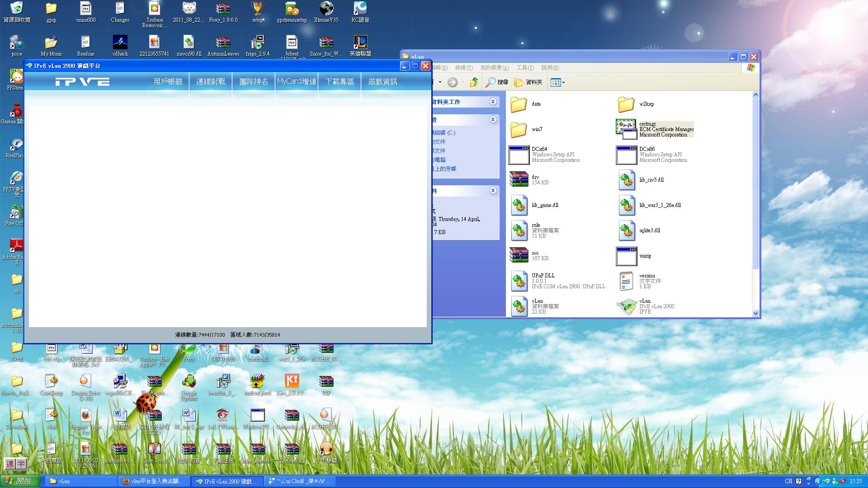Open the vLan IPvE application icon
Image resolution: width=868 pixels, height=488 pixels.
[627, 306]
